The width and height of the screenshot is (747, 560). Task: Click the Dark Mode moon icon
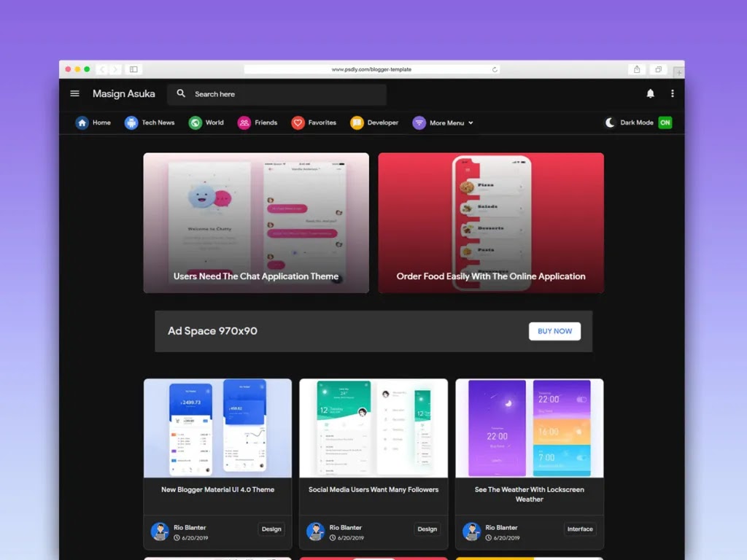click(610, 122)
